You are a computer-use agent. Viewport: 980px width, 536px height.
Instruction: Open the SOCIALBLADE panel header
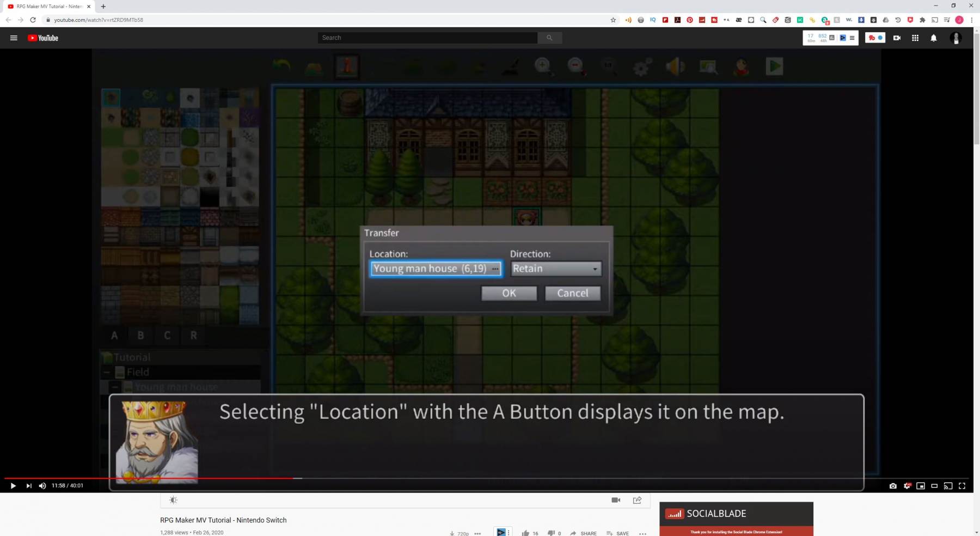coord(736,514)
